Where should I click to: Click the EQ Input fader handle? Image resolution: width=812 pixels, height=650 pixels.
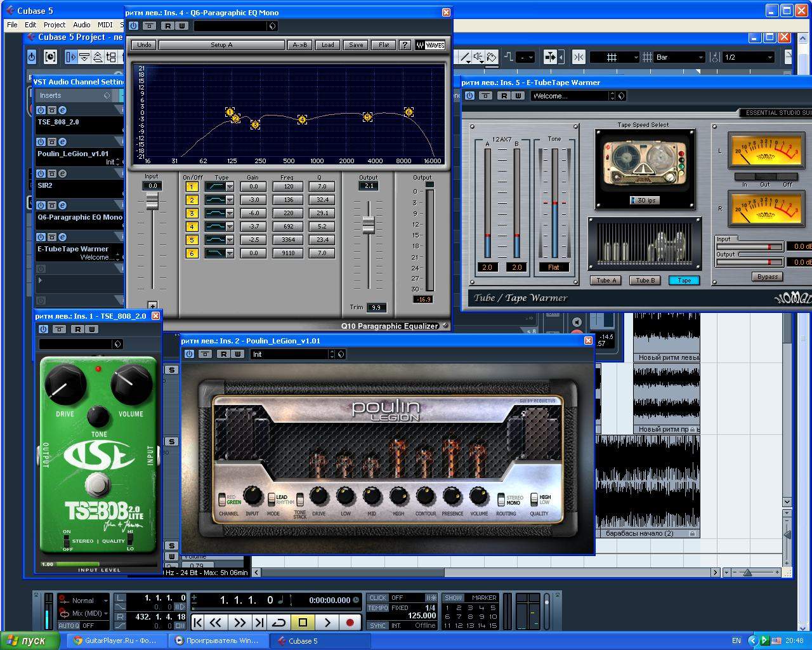pos(152,202)
